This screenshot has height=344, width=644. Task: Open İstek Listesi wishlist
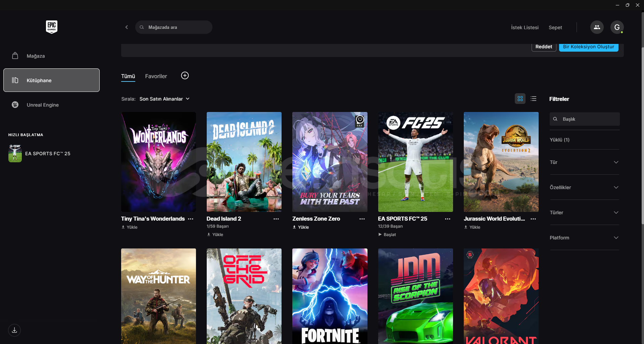(525, 27)
